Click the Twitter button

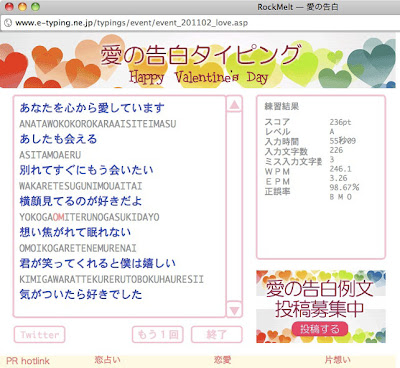click(40, 334)
